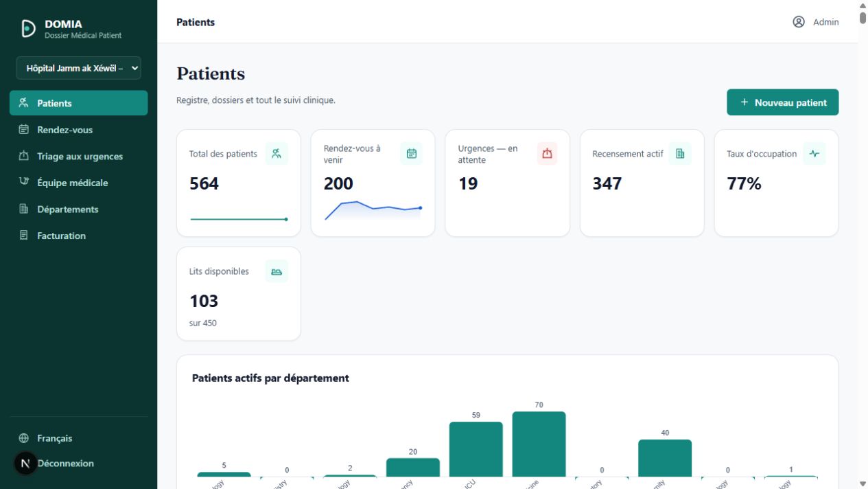Go to Triage aux urgences
The width and height of the screenshot is (868, 489).
pos(79,156)
